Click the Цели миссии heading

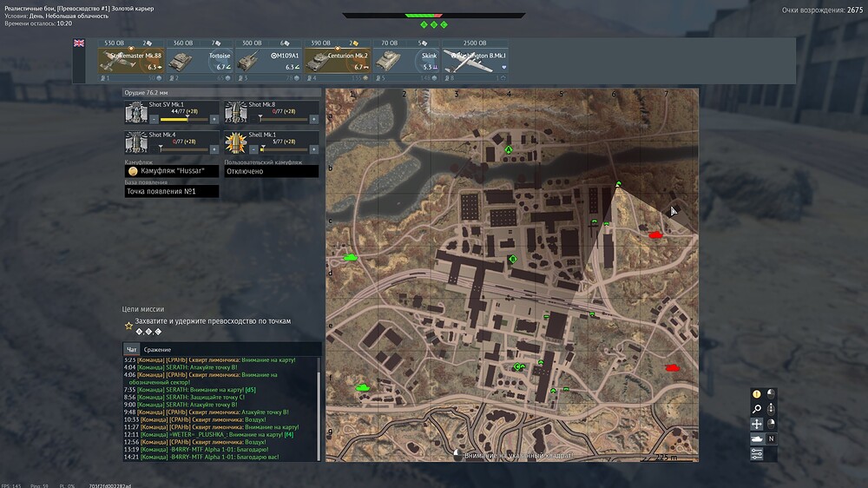pos(143,309)
